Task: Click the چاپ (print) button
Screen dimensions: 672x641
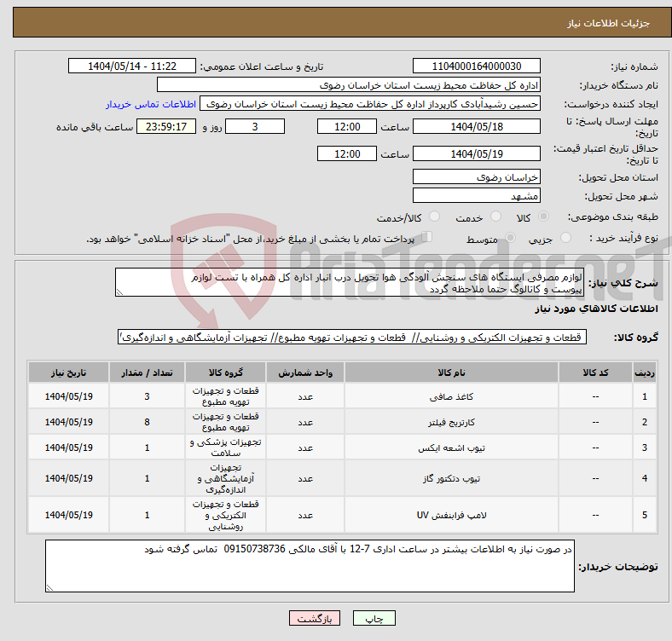Action: click(x=374, y=618)
